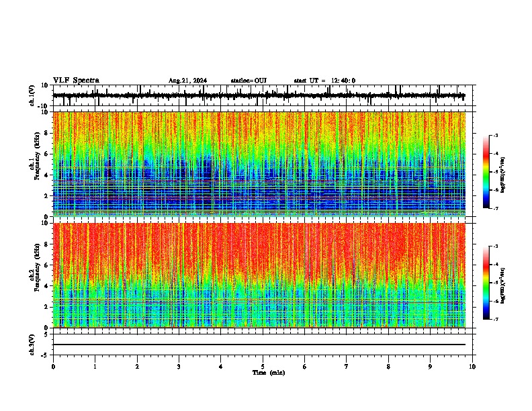Click the "-3" label on ch.2 color bar
Viewport: 532px width, 411px height.
click(496, 246)
